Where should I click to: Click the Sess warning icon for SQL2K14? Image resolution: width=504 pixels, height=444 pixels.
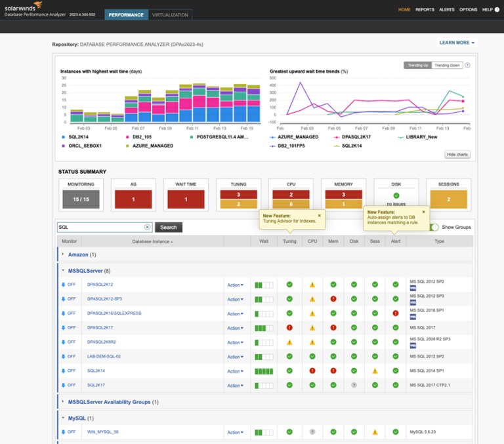pos(375,371)
